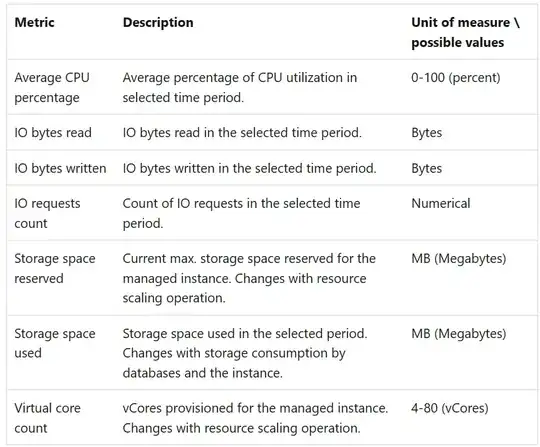Image resolution: width=540 pixels, height=447 pixels.
Task: Click the Description column header
Action: click(158, 23)
